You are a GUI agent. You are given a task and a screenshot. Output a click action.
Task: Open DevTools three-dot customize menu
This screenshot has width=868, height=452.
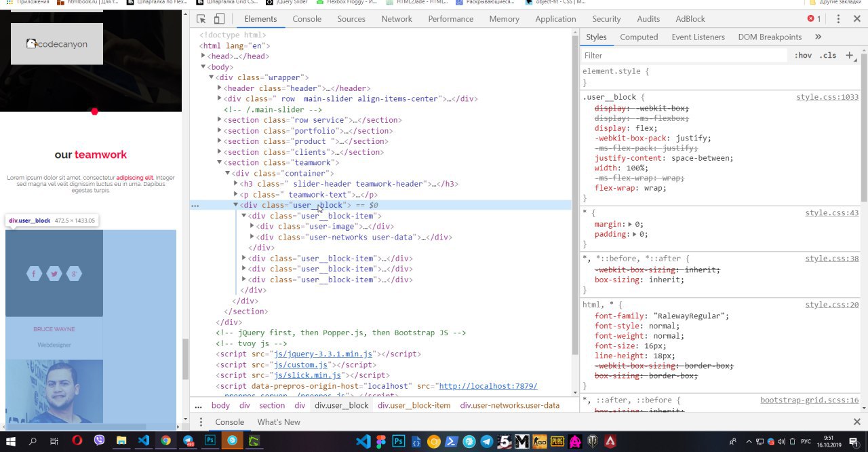point(838,19)
